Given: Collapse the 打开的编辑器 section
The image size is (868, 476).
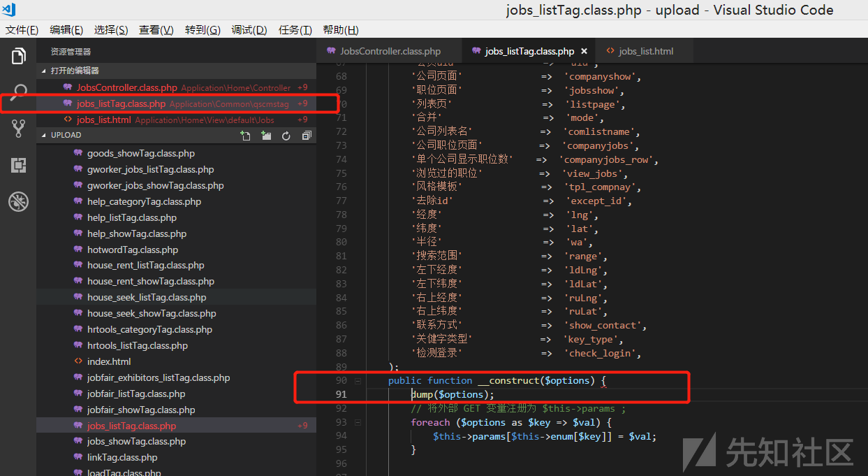Looking at the screenshot, I should pyautogui.click(x=45, y=71).
